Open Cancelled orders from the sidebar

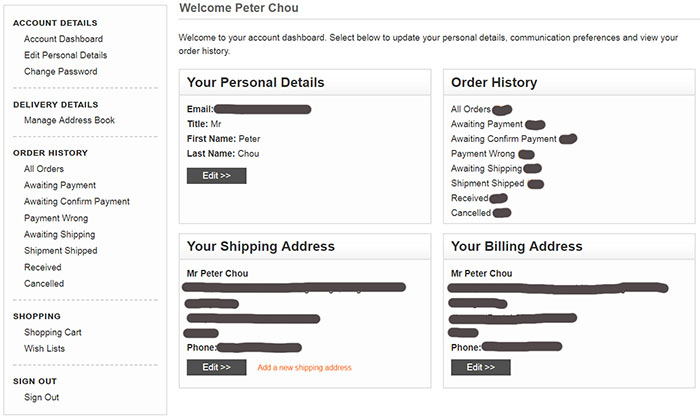click(x=44, y=283)
